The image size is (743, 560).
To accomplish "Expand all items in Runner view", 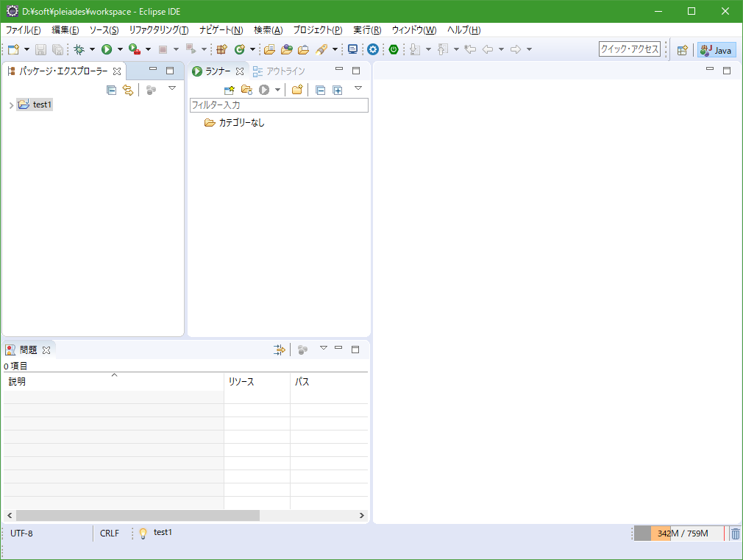I will point(338,90).
